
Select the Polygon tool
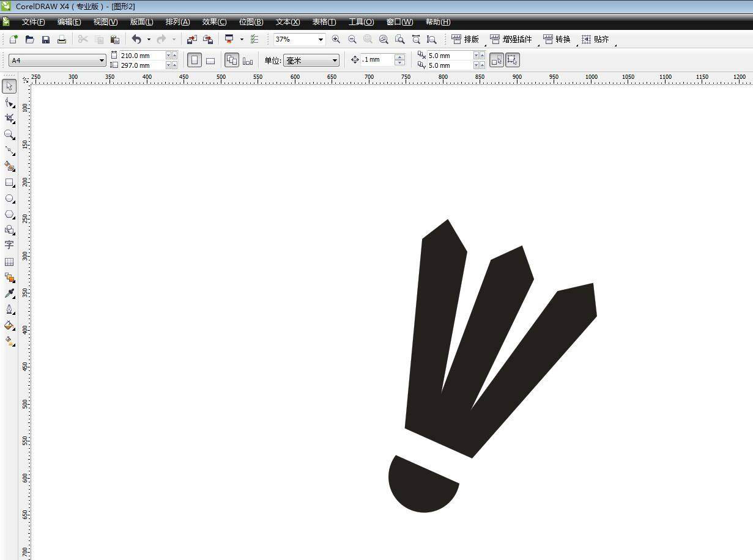point(9,214)
